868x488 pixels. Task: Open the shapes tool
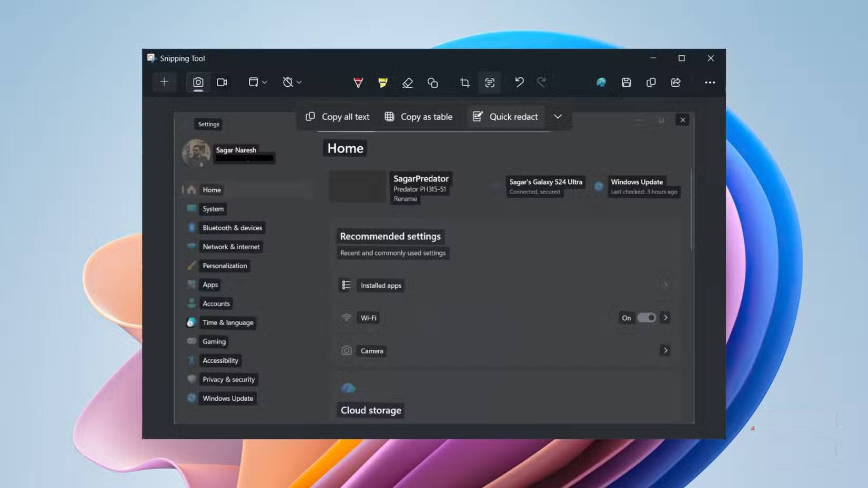tap(433, 83)
